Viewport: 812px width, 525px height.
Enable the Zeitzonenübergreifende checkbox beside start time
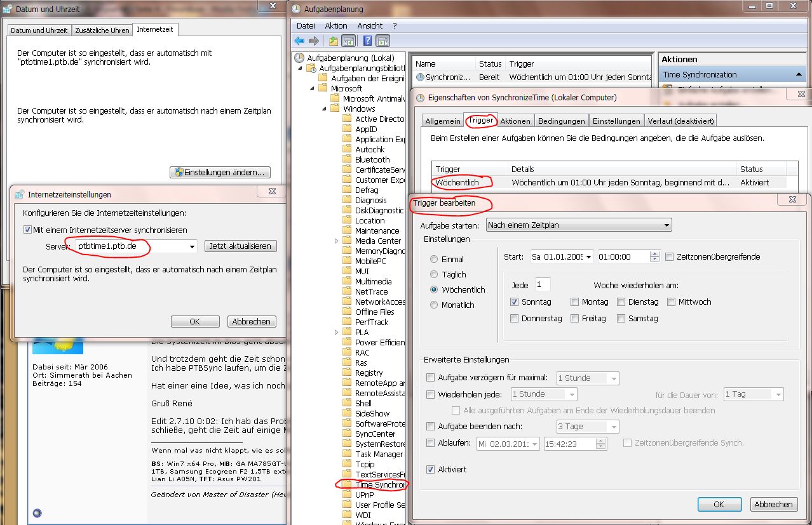[670, 256]
